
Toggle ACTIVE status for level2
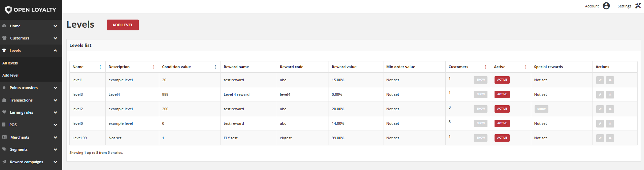point(502,109)
